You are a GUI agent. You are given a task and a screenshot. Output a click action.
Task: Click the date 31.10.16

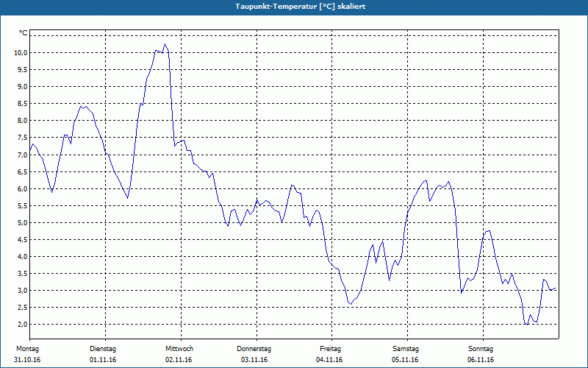coord(27,360)
